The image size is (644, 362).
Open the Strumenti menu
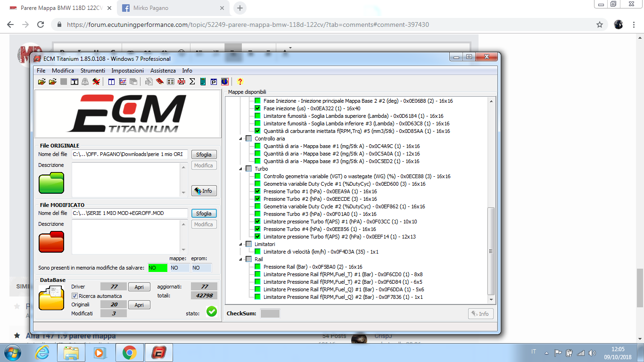[x=92, y=71]
